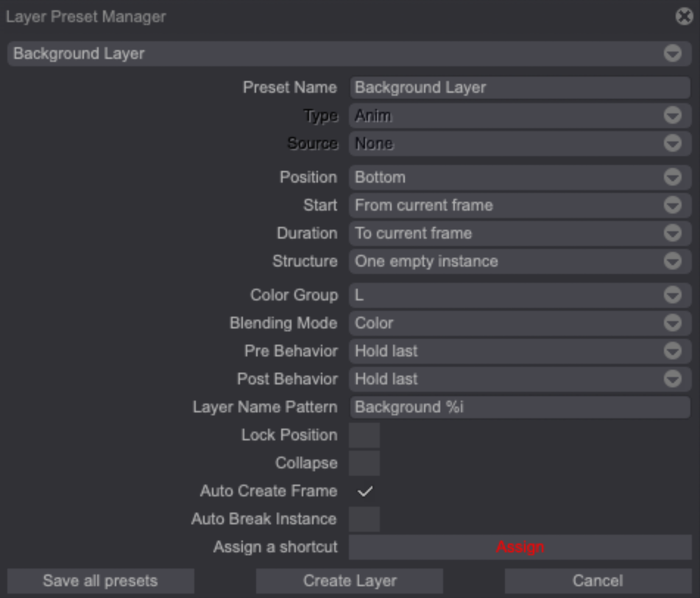Click the red Assign shortcut button
700x598 pixels.
(520, 547)
